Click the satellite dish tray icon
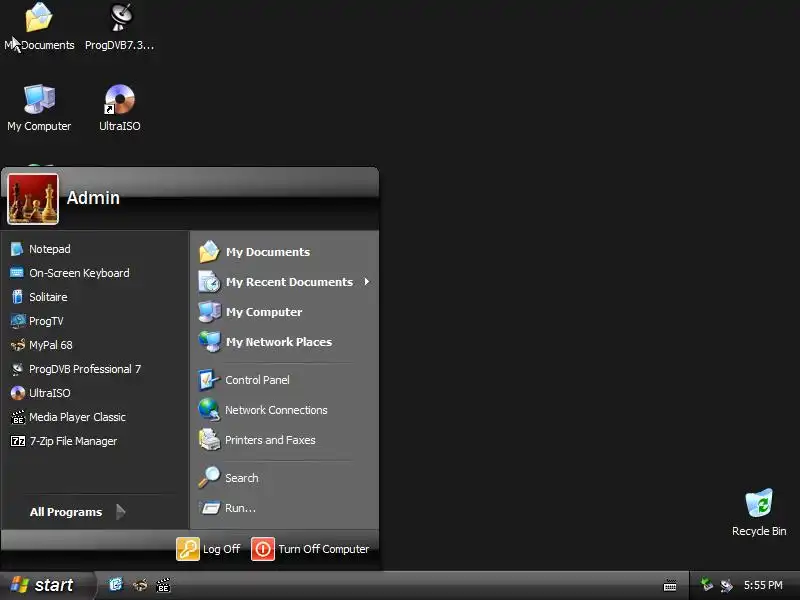The image size is (800, 600). (726, 585)
